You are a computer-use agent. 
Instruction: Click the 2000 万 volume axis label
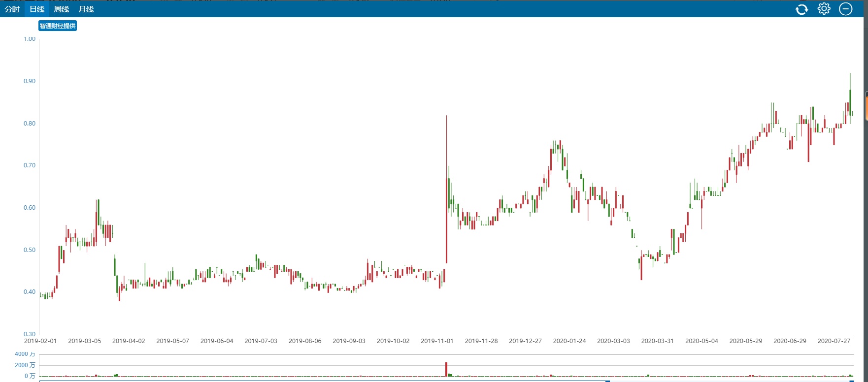click(25, 365)
